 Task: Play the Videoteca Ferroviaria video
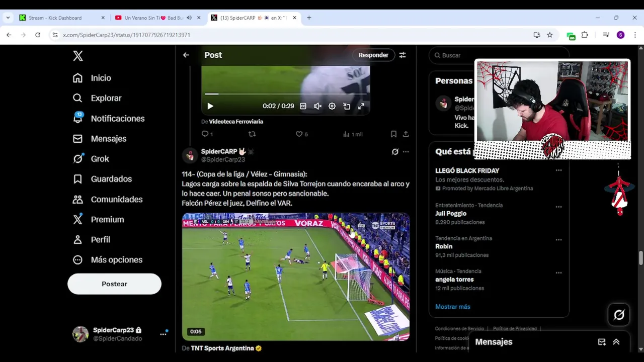[x=210, y=106]
